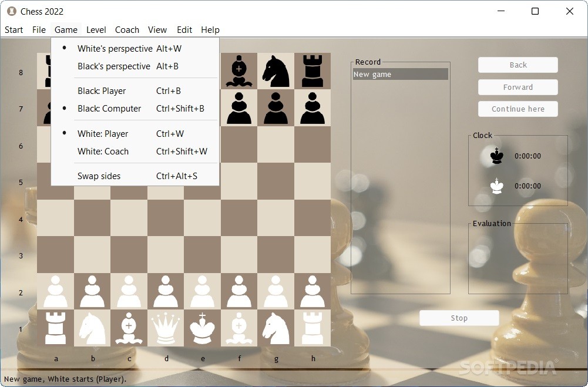
Task: Click the black pawn on f7
Action: tap(239, 107)
